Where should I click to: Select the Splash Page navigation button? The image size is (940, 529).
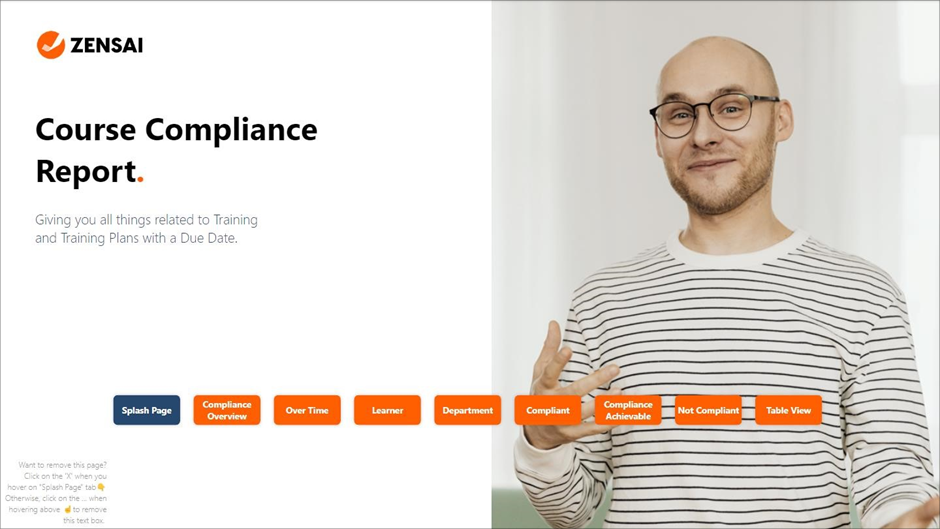(x=147, y=410)
